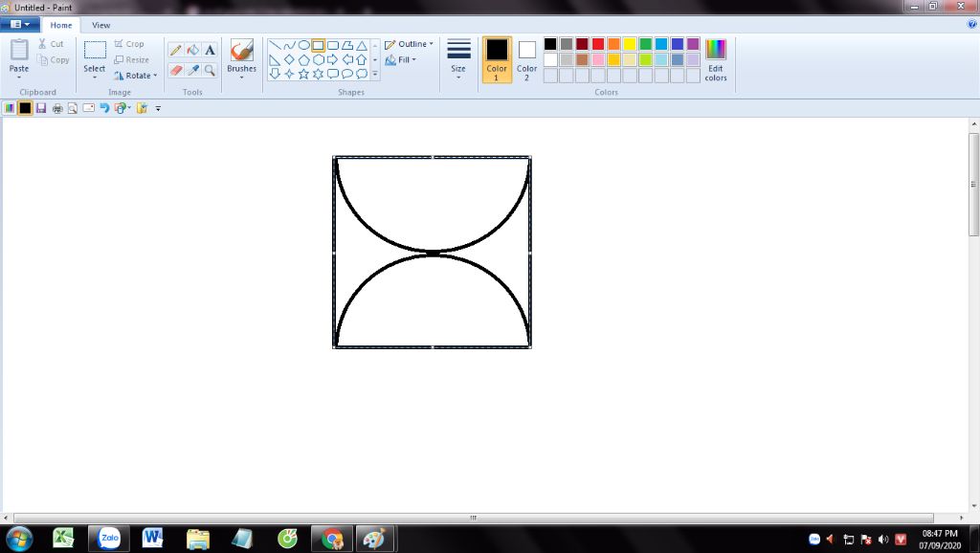Choose the Rectangle shape
This screenshot has width=980, height=553.
pyautogui.click(x=318, y=46)
